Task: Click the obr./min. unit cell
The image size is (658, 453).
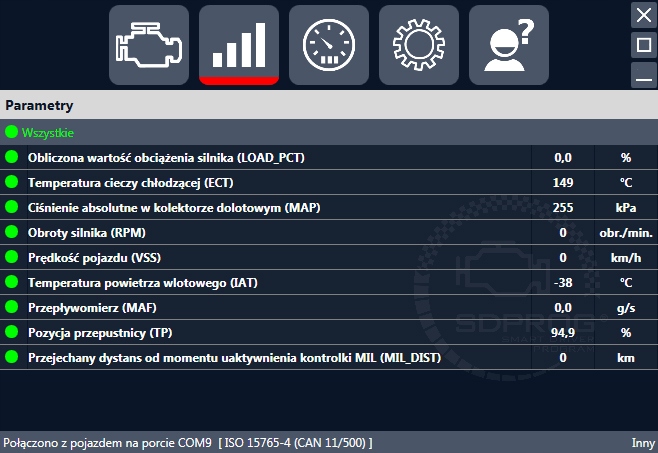Action: (x=626, y=233)
